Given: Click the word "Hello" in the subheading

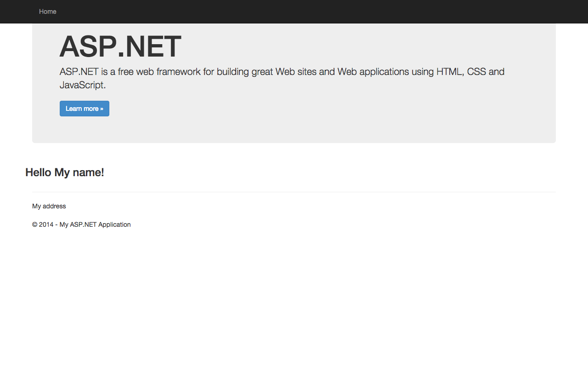Looking at the screenshot, I should [x=38, y=172].
